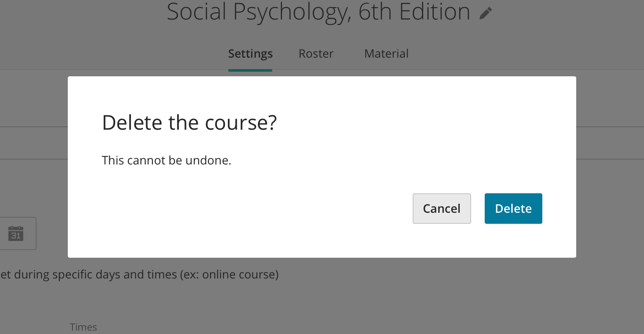The width and height of the screenshot is (644, 334).
Task: Click the "6th Edition" part of the title
Action: (414, 12)
